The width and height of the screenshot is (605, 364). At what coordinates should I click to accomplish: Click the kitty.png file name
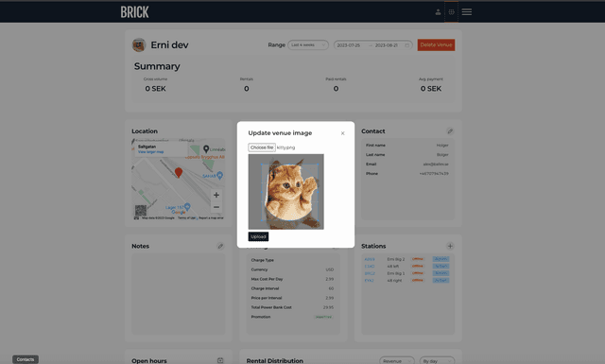point(285,147)
